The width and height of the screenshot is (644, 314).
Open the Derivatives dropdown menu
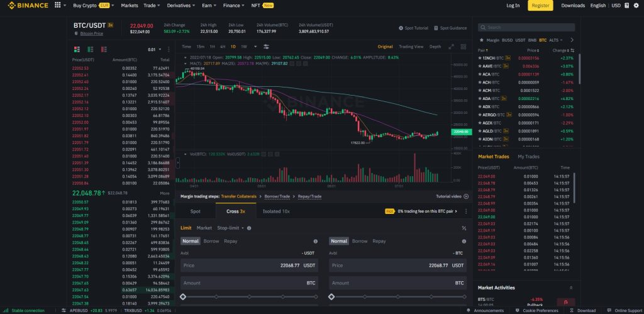tap(181, 5)
